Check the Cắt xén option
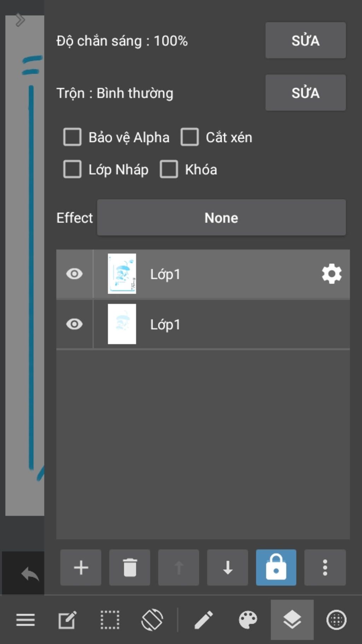The width and height of the screenshot is (362, 644). click(x=189, y=137)
